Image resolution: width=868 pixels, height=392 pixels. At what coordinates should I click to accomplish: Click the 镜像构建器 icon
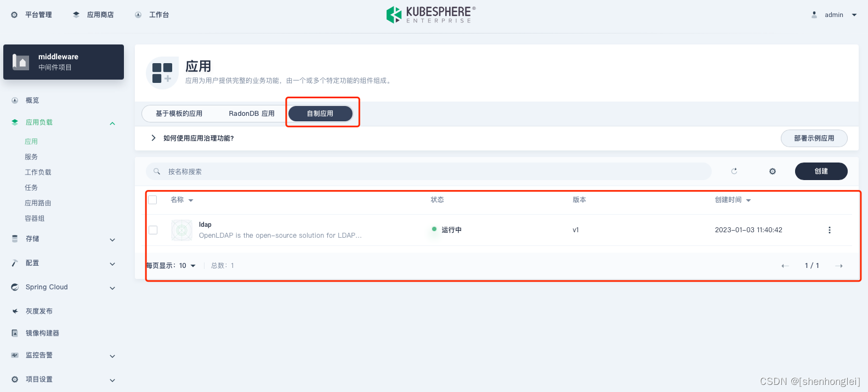click(x=15, y=333)
